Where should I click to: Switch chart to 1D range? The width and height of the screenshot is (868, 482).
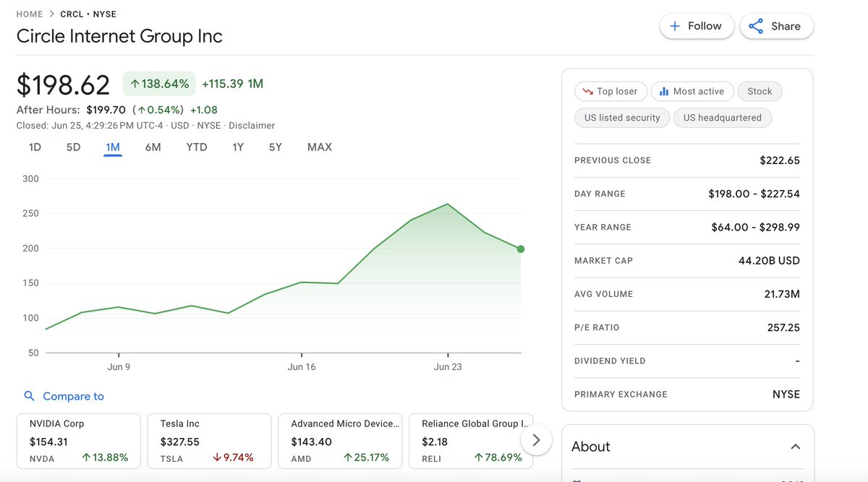pyautogui.click(x=35, y=147)
